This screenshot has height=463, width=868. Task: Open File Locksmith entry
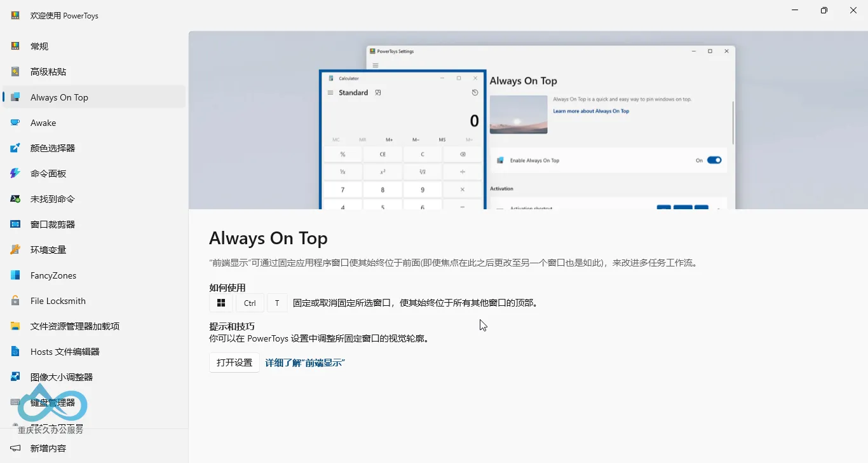[x=94, y=301]
